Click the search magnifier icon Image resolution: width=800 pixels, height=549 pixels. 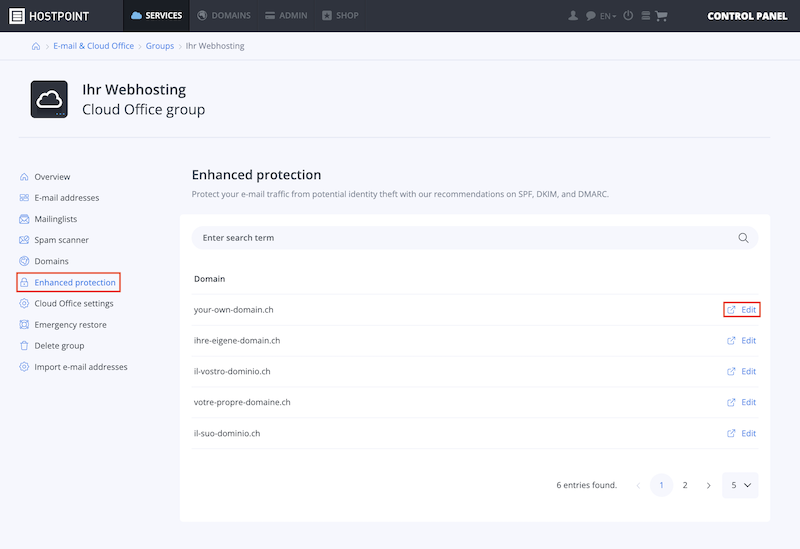click(743, 238)
